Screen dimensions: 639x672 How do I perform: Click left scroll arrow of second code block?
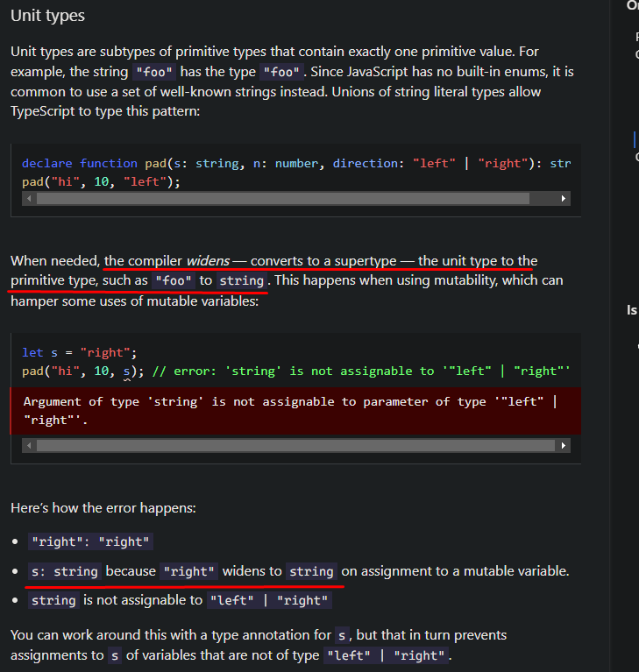(29, 446)
